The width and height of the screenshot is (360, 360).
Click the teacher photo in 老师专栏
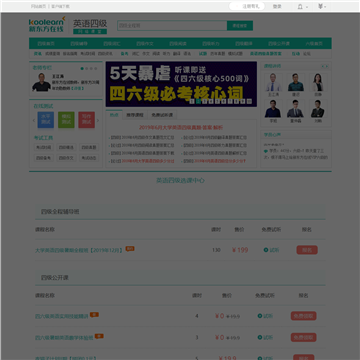(41, 82)
